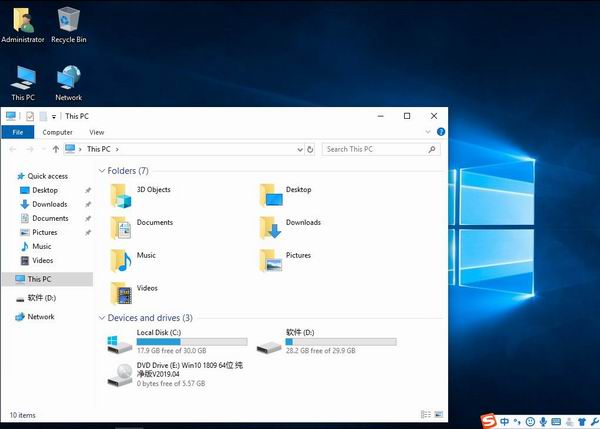Image resolution: width=600 pixels, height=429 pixels.
Task: Click the 10 items status text
Action: pos(23,415)
